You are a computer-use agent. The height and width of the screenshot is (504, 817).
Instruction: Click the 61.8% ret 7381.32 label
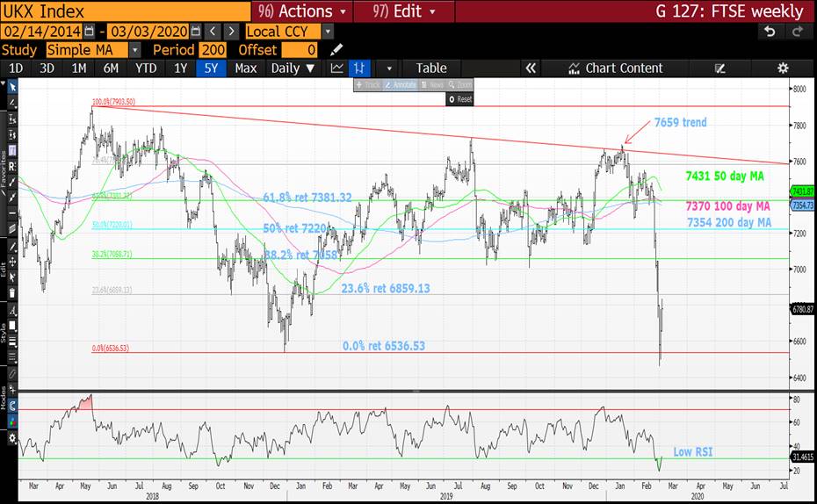coord(307,198)
